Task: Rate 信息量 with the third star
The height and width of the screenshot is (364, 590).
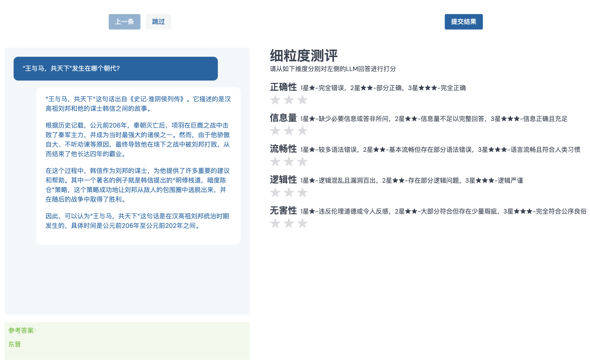Action: (302, 131)
